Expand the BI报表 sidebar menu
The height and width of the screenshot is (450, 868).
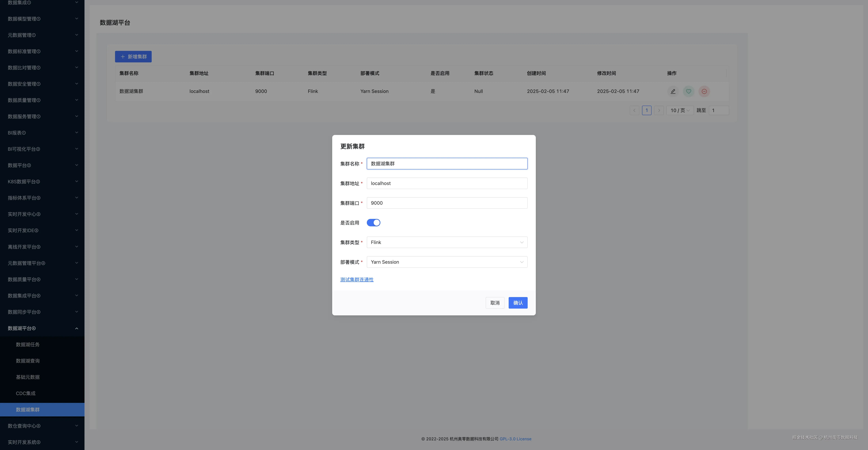point(42,133)
